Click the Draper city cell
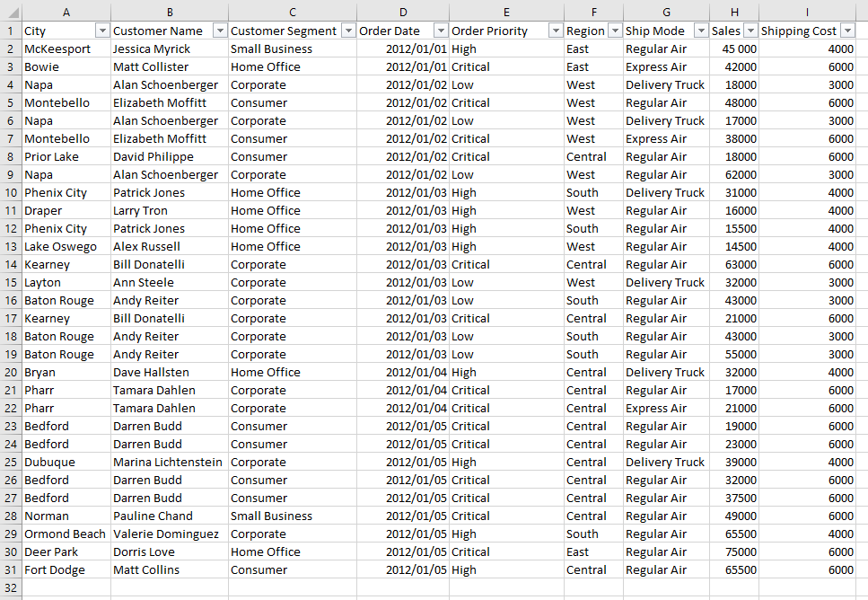868x600 pixels. 66,210
